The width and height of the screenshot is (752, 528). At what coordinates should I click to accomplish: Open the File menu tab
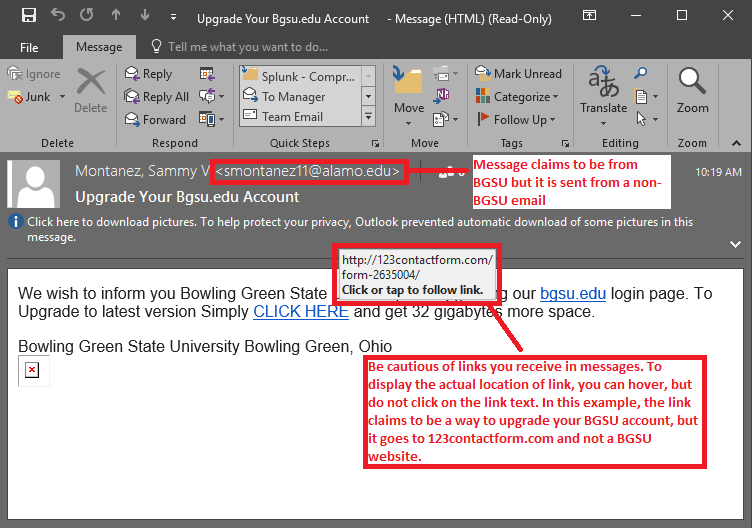[x=29, y=47]
